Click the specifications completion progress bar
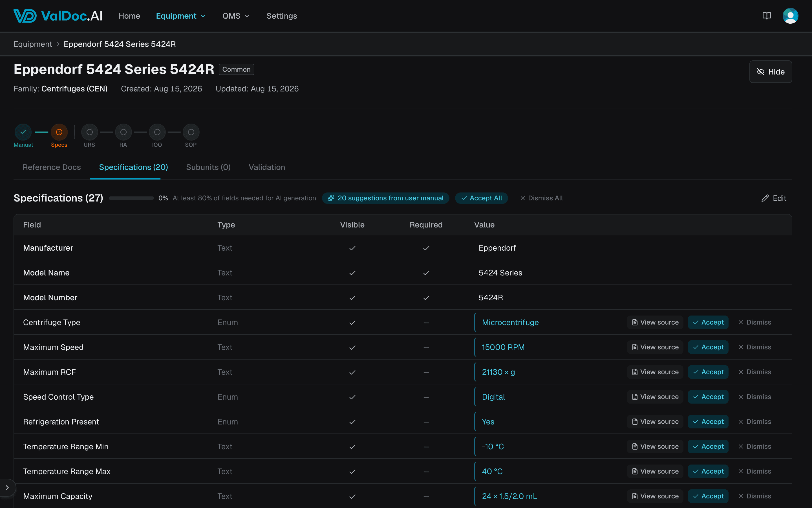This screenshot has width=812, height=508. click(x=131, y=198)
